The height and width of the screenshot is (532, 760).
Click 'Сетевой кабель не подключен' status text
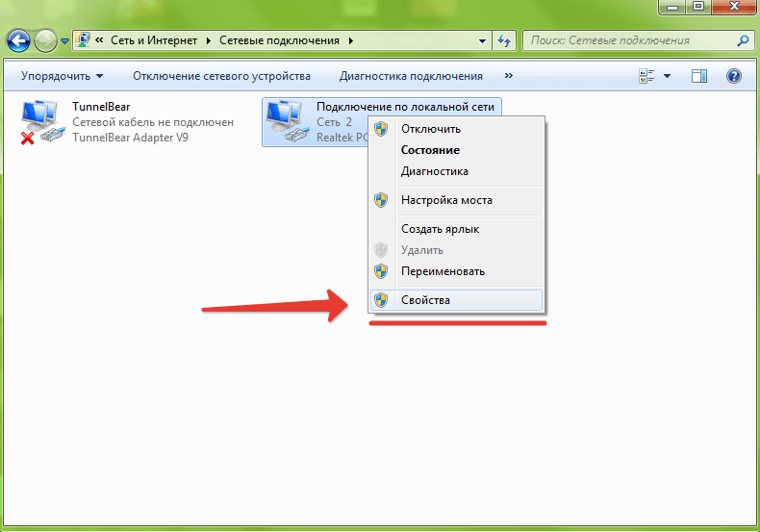tap(153, 122)
